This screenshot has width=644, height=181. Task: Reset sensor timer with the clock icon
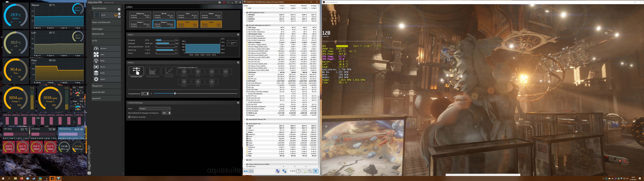(x=298, y=171)
